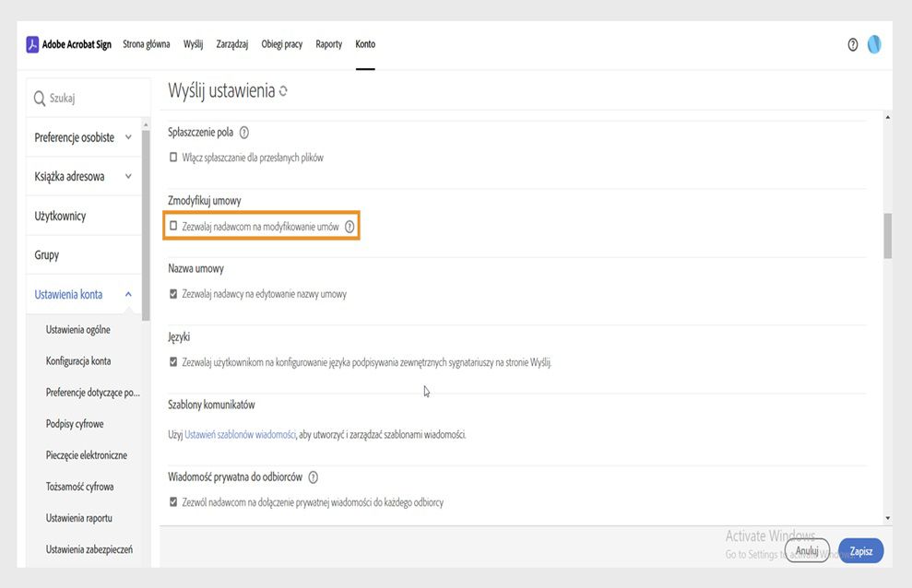Screen dimensions: 912x588
Task: Expand Książka adresowa section
Action: [x=128, y=176]
